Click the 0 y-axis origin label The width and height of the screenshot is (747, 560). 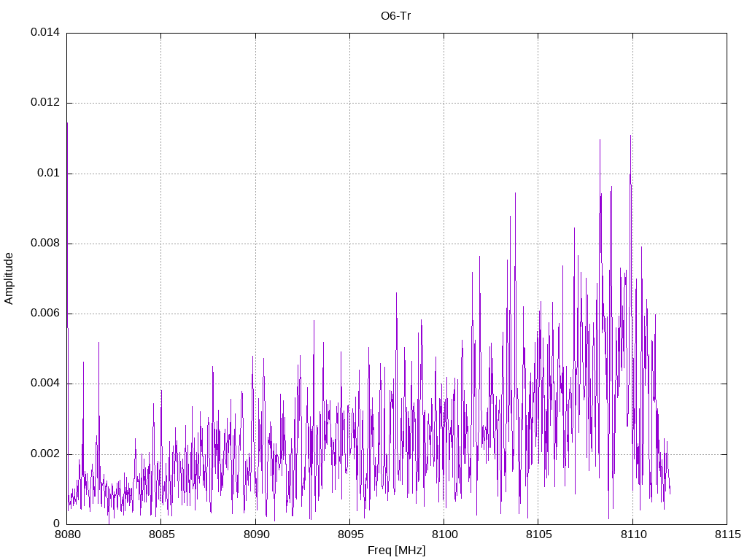(x=55, y=524)
